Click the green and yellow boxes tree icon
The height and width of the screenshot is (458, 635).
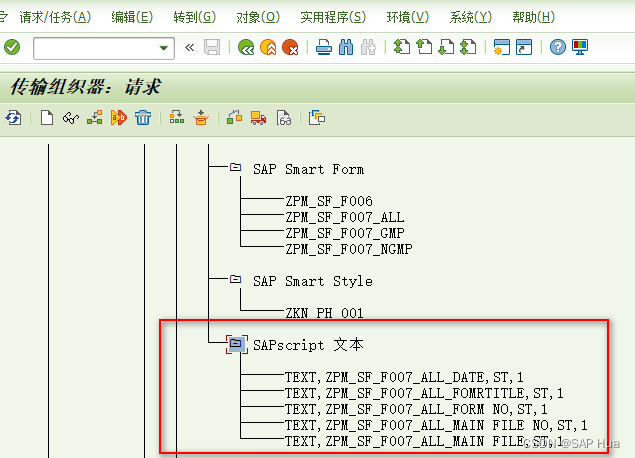click(177, 118)
